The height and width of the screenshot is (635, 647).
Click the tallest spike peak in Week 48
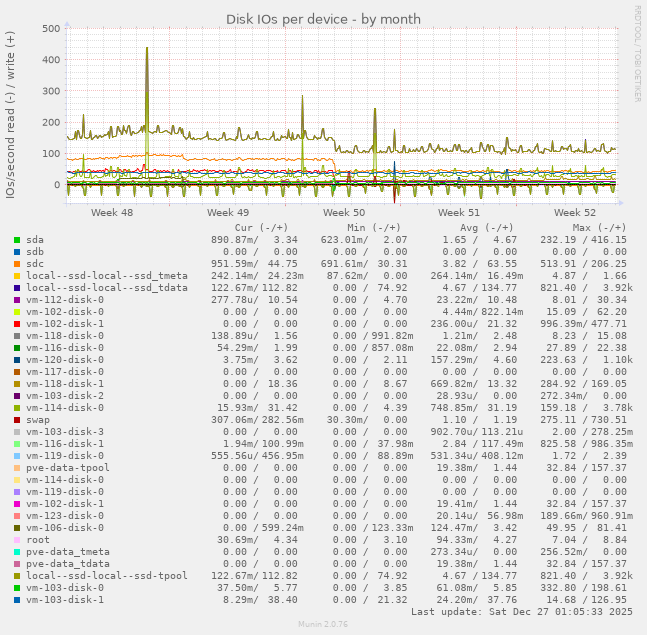(147, 48)
